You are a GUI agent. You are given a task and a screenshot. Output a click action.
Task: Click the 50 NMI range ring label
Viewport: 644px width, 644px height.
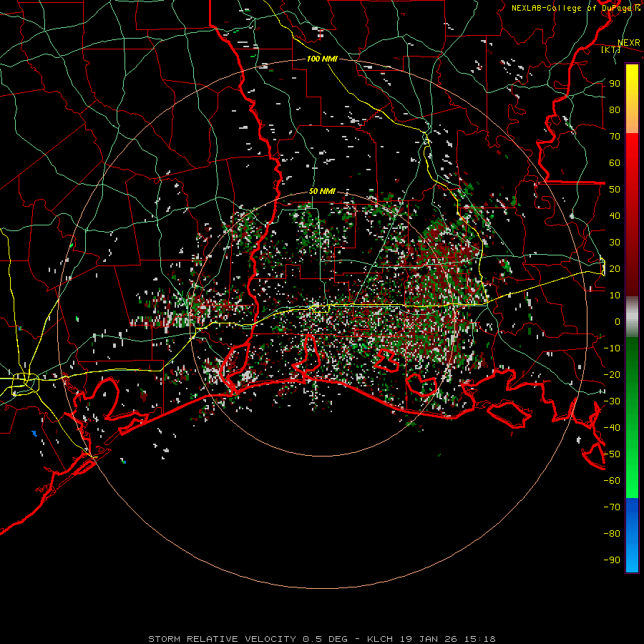click(x=322, y=191)
